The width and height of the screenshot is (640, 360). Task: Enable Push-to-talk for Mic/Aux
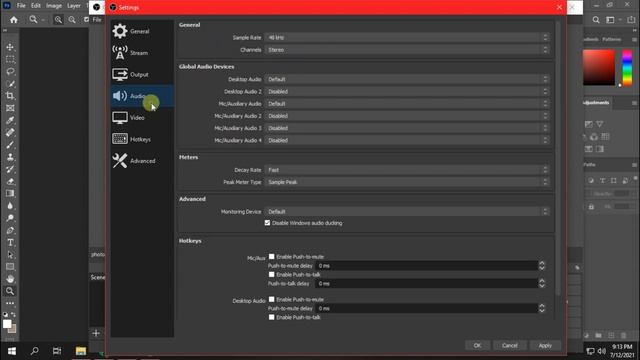click(271, 274)
